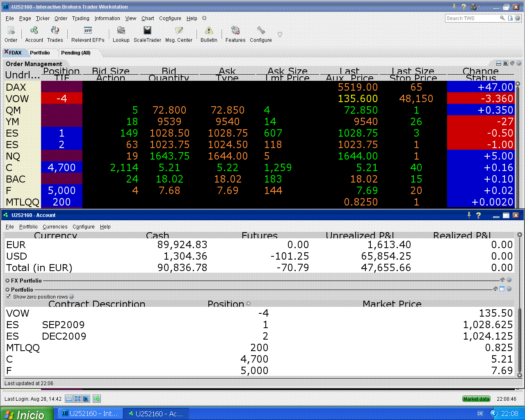This screenshot has height=420, width=525.
Task: Click the Account toolbar icon
Action: (x=34, y=31)
